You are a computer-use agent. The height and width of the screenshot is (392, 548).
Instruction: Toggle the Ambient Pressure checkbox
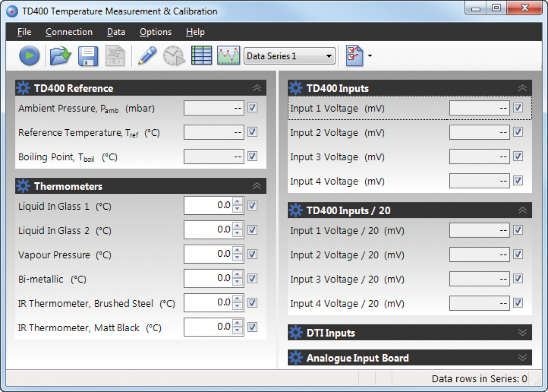(x=252, y=108)
